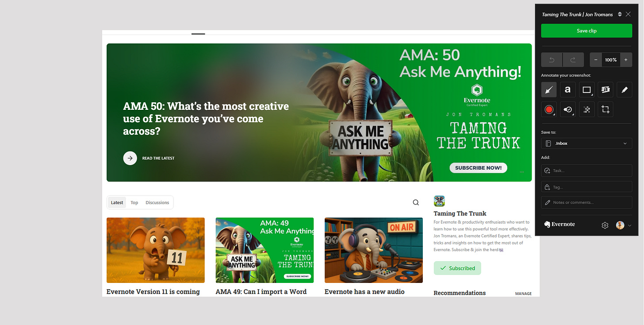644x325 pixels.
Task: Choose the rectangle shape tool
Action: (586, 90)
